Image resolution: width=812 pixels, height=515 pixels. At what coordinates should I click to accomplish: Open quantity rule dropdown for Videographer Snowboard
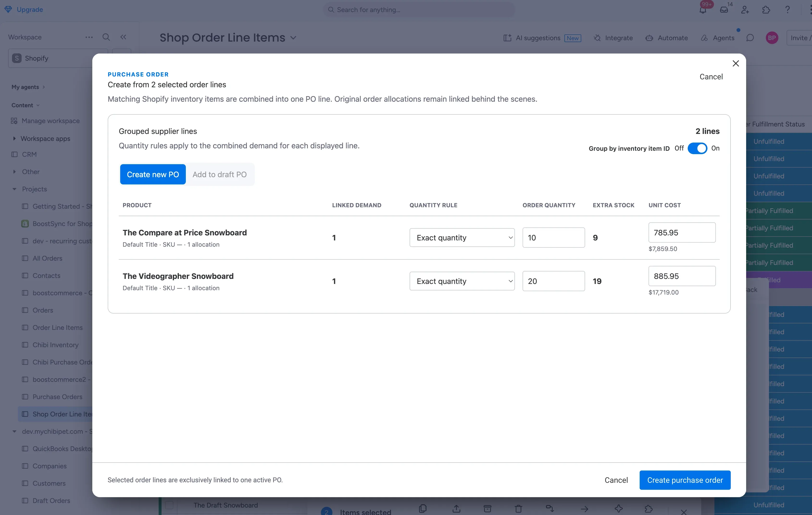(462, 281)
